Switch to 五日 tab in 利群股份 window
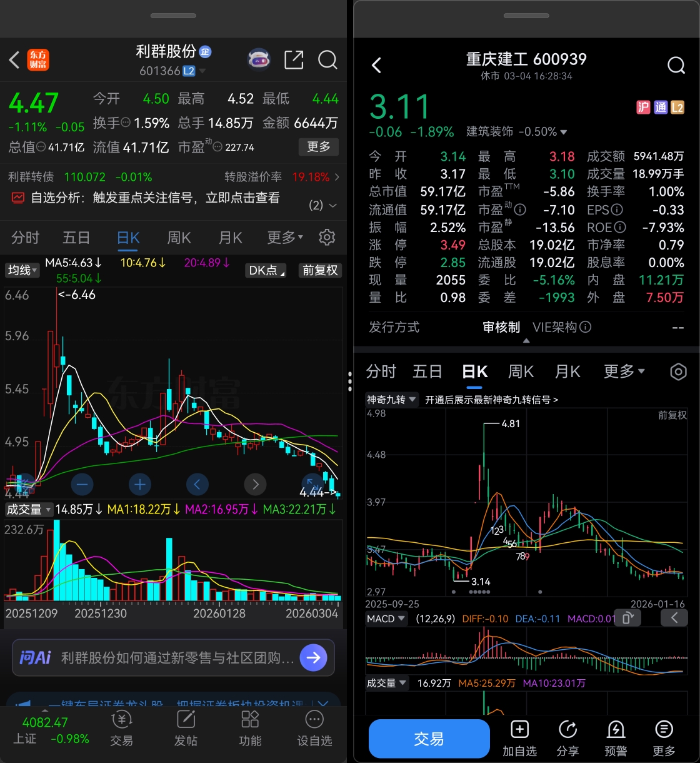The image size is (700, 763). [x=76, y=238]
